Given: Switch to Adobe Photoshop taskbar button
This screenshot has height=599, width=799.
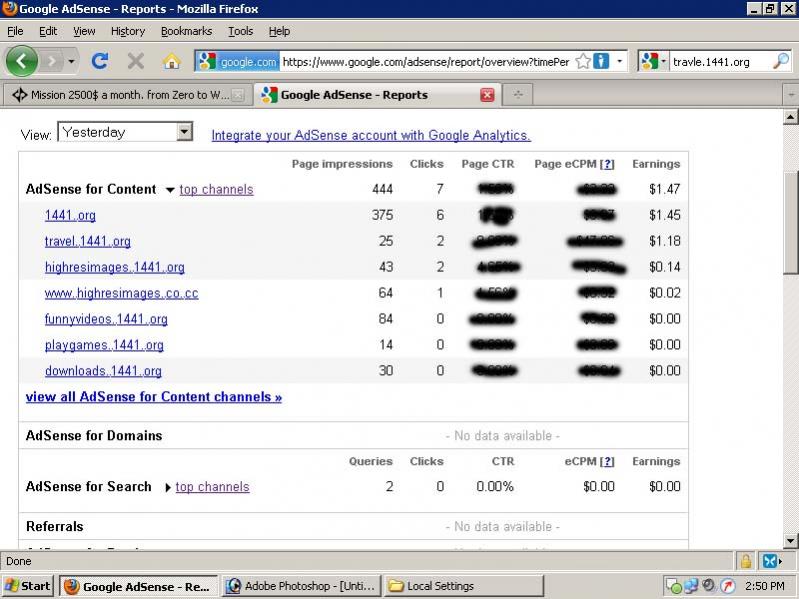Looking at the screenshot, I should (x=301, y=586).
